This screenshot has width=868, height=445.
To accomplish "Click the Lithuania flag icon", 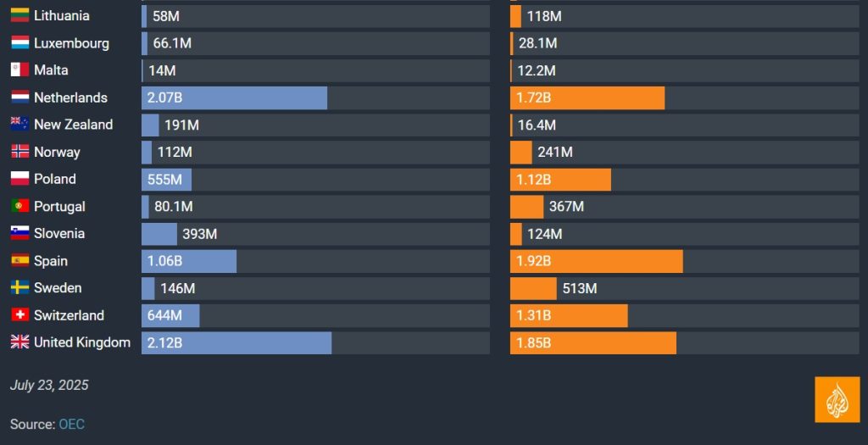I will coord(19,16).
